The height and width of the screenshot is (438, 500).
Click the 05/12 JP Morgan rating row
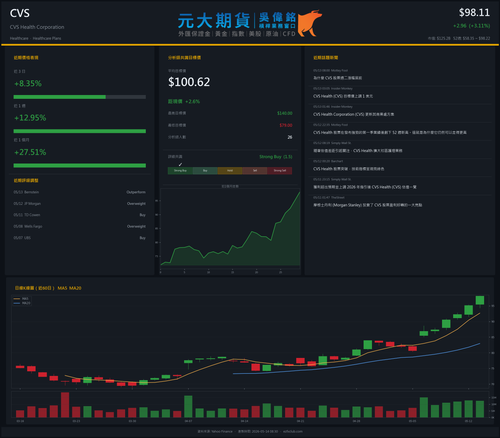(80, 204)
